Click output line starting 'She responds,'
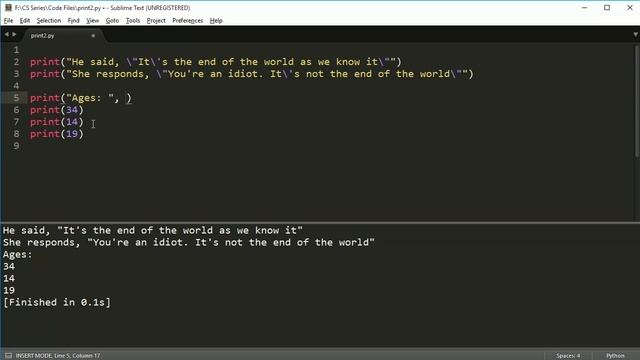 point(189,242)
